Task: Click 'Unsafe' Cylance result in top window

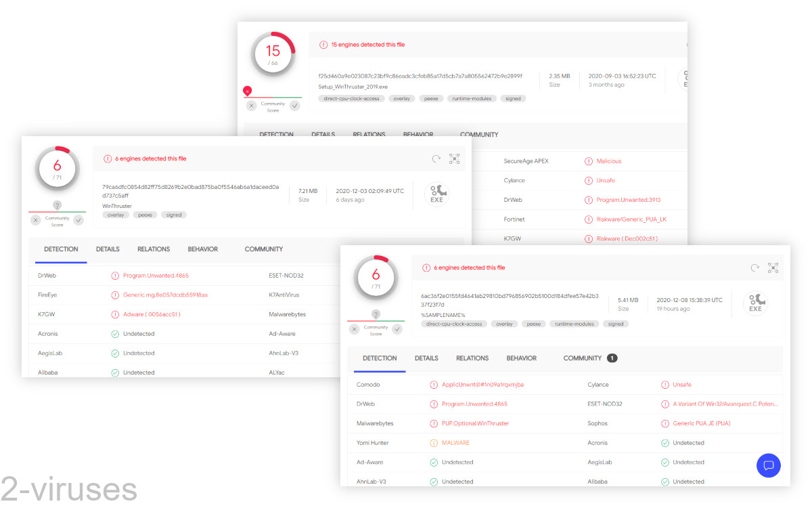Action: click(606, 181)
